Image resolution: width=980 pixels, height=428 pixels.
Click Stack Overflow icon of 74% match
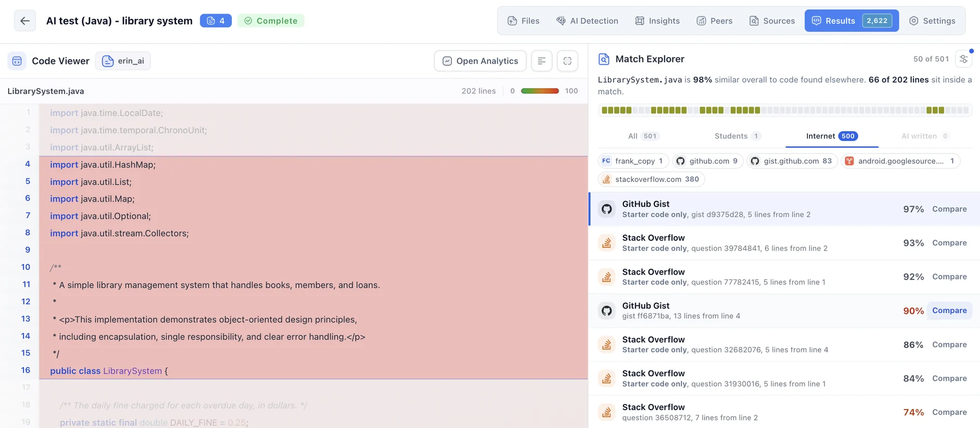[607, 412]
